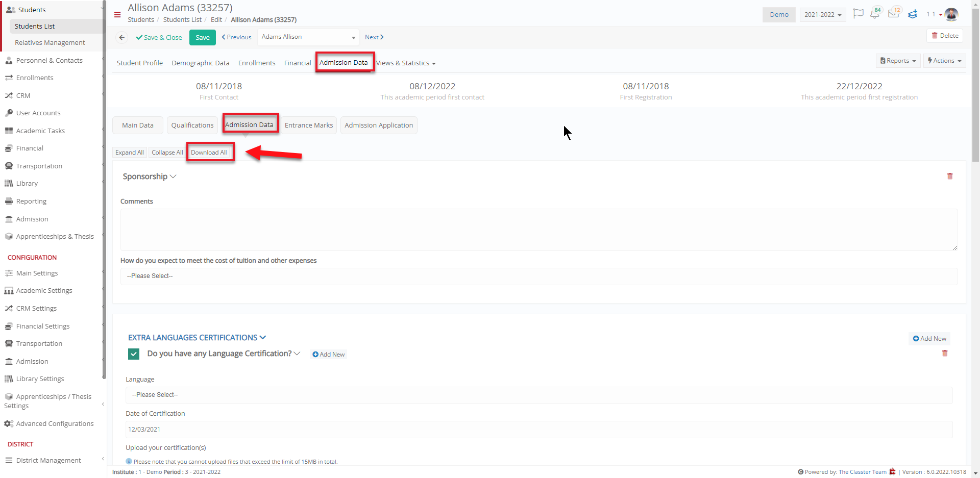Open User Accounts in sidebar
Screen dimensions: 980x478
pyautogui.click(x=38, y=113)
